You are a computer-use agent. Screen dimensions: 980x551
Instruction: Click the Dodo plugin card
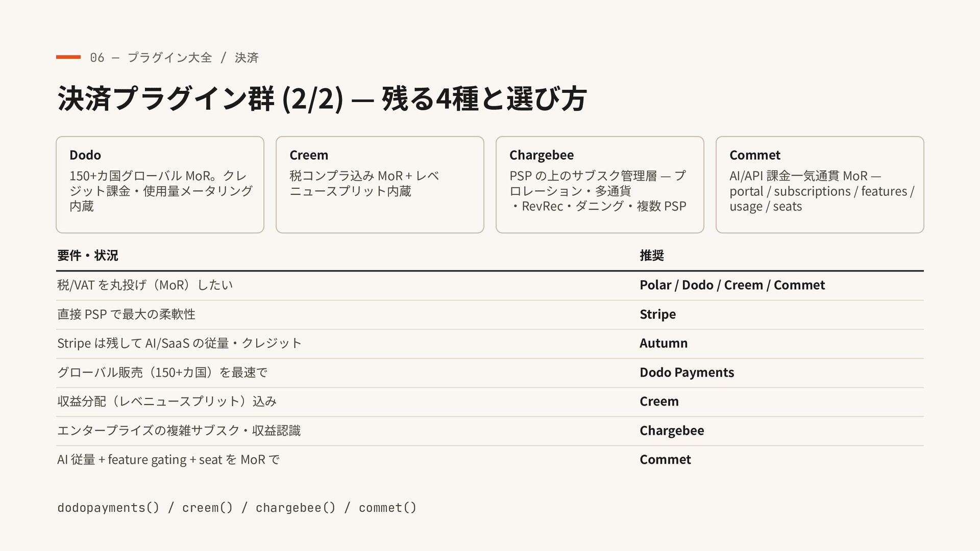[160, 185]
